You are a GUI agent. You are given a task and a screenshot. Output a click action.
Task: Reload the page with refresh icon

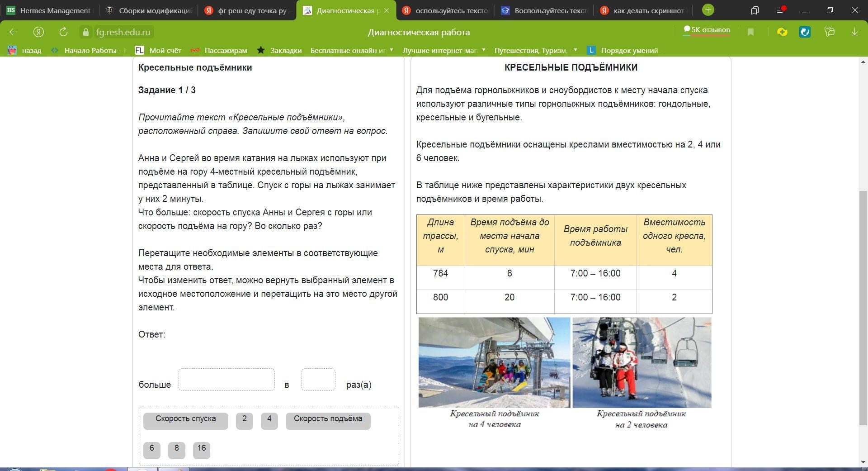[63, 32]
